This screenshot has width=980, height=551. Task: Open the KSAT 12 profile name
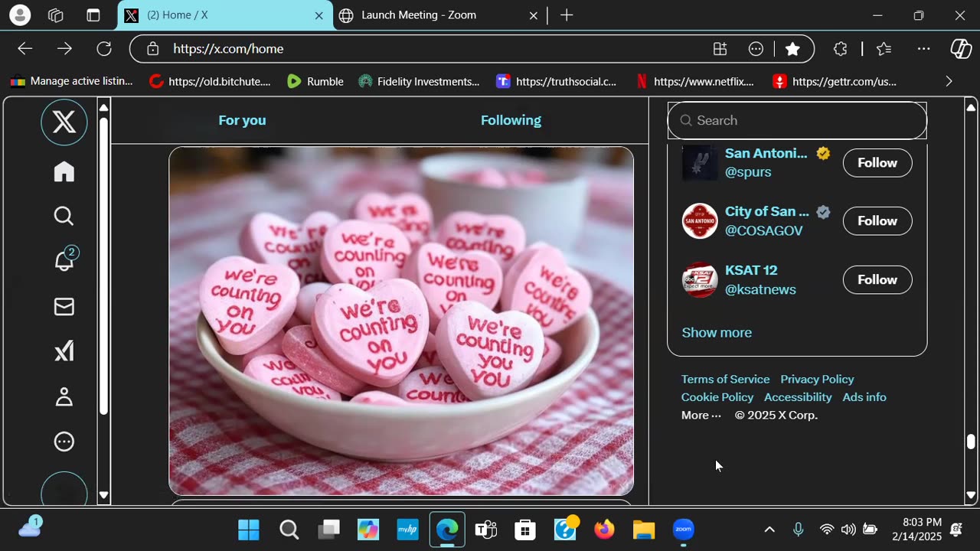751,270
